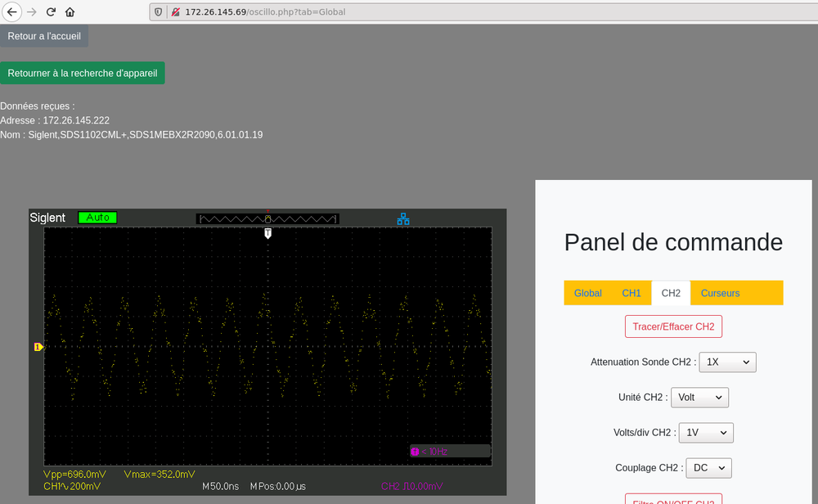Image resolution: width=818 pixels, height=504 pixels.
Task: Click the browser back arrow
Action: (x=12, y=12)
